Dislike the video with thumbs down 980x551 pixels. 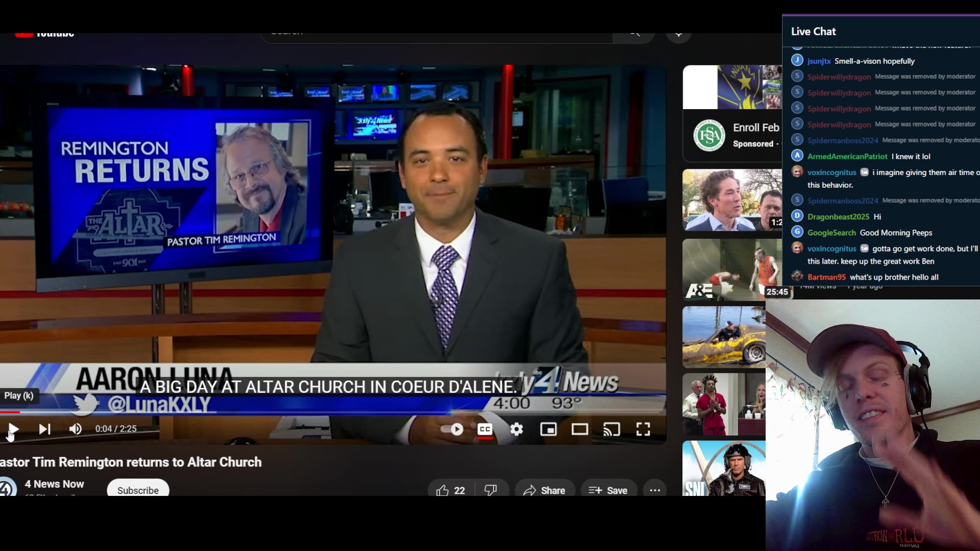click(491, 490)
